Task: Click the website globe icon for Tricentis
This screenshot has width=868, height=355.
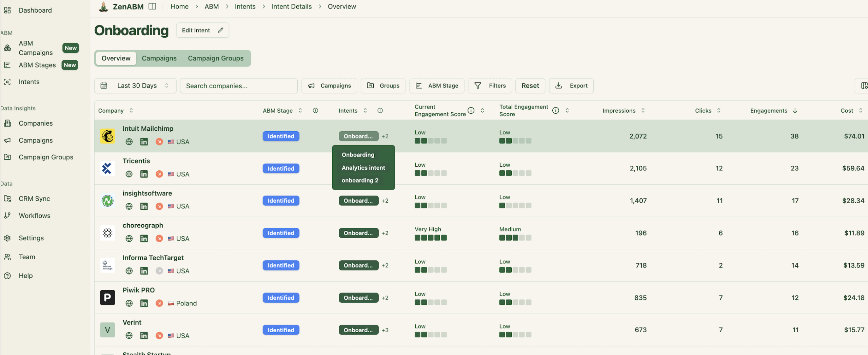Action: coord(129,174)
